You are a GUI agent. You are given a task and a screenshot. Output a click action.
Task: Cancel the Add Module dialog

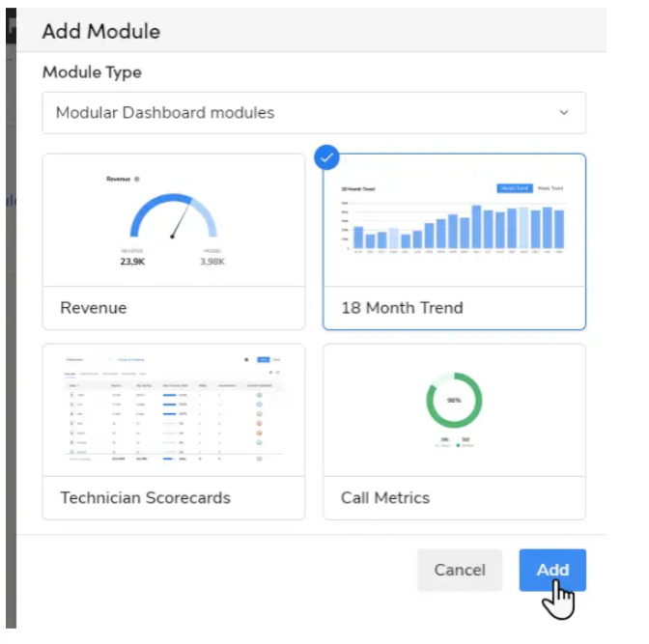pyautogui.click(x=460, y=570)
